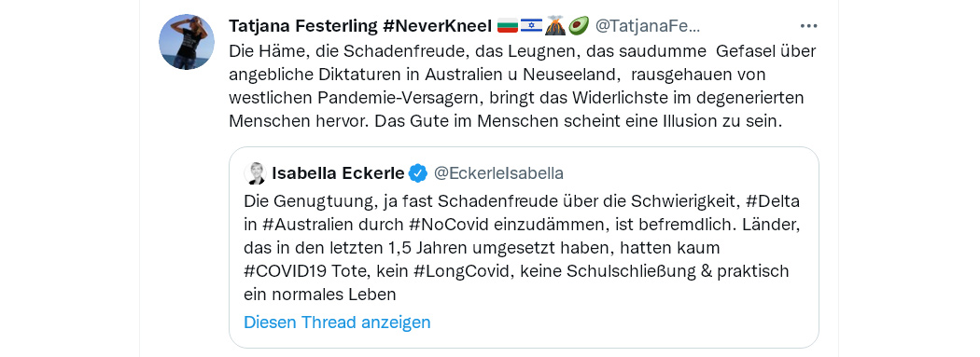The height and width of the screenshot is (357, 980).
Task: Open the three-dot tweet options menu
Action: pyautogui.click(x=809, y=26)
